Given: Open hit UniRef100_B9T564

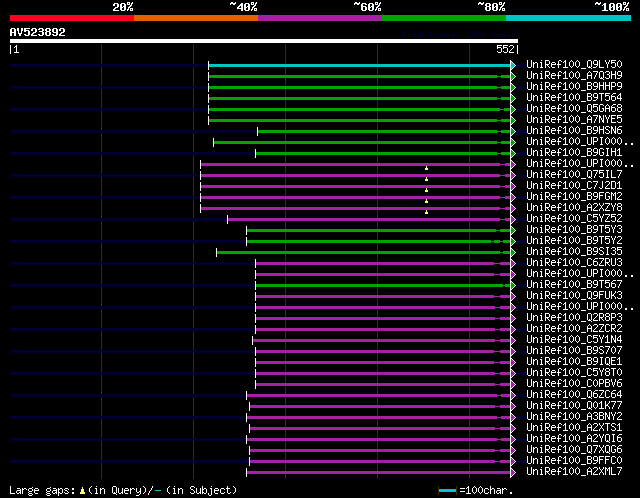Looking at the screenshot, I should point(574,98).
